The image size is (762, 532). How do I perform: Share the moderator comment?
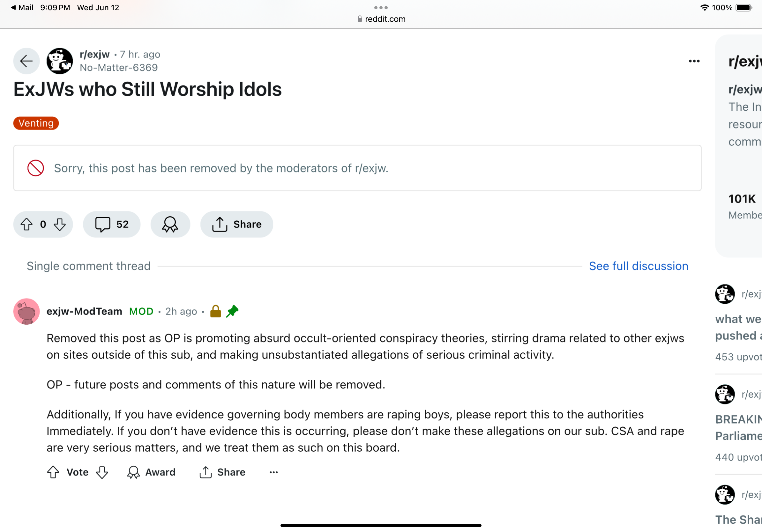click(222, 472)
